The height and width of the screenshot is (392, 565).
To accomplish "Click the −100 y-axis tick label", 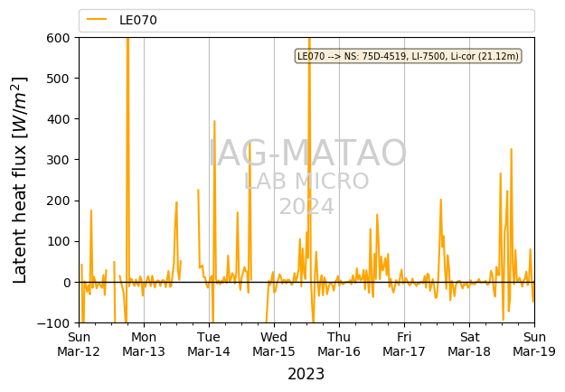I will tap(53, 323).
